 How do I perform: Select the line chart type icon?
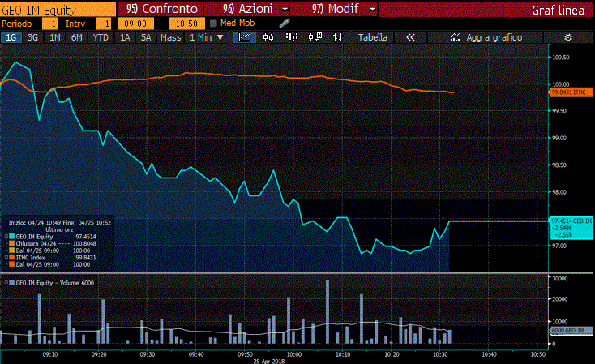point(246,37)
